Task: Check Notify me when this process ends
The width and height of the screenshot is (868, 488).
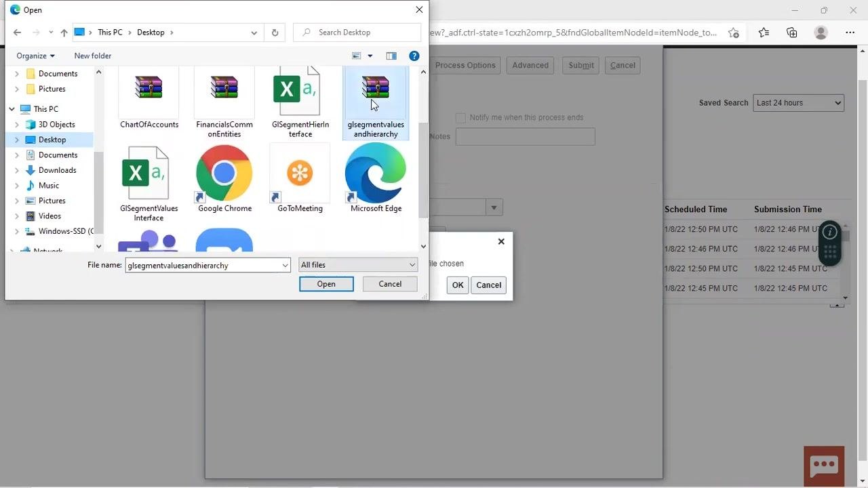Action: [461, 117]
